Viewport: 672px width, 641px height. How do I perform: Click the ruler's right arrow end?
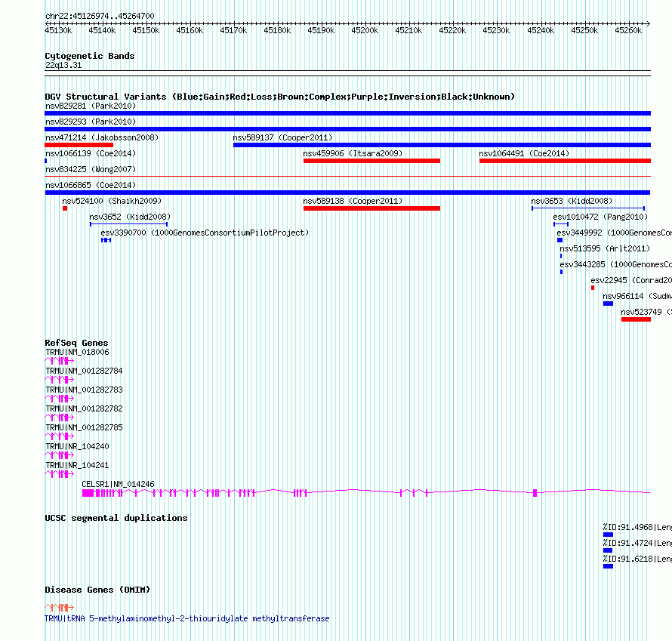pos(648,23)
